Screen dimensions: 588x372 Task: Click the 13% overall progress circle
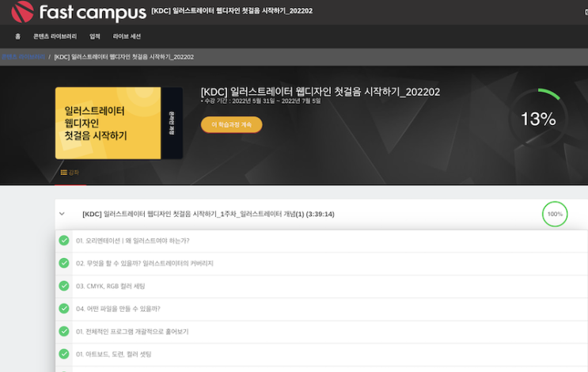tap(538, 119)
